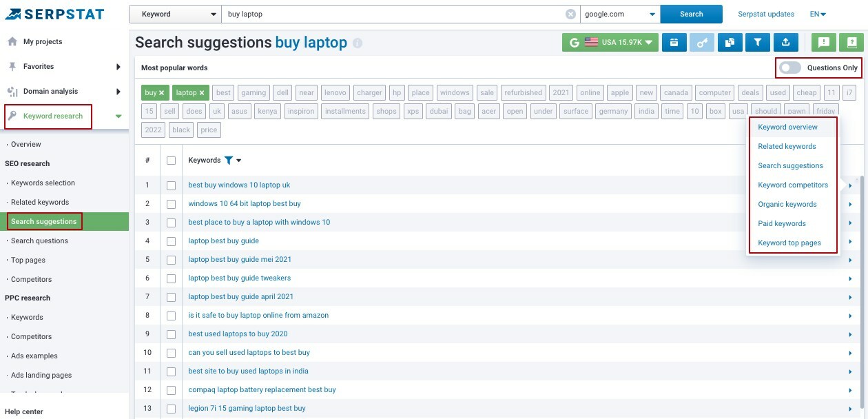Screen dimensions: 868x419
Task: Click the blue Search button
Action: 691,14
